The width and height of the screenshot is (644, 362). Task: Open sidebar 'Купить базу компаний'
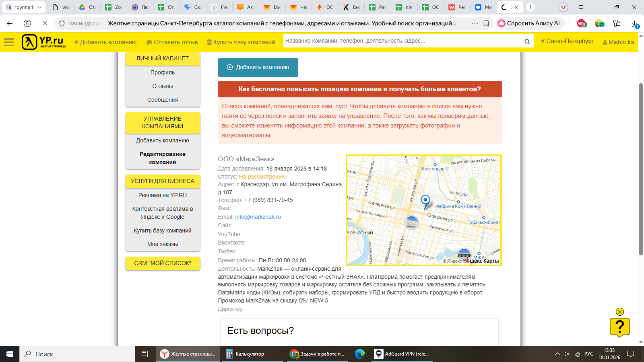tap(163, 230)
